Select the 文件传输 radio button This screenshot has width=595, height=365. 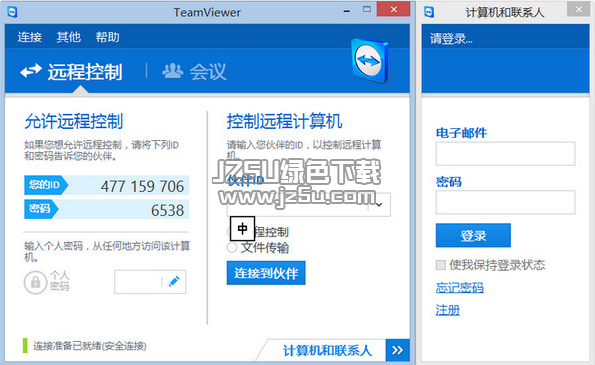(x=232, y=248)
